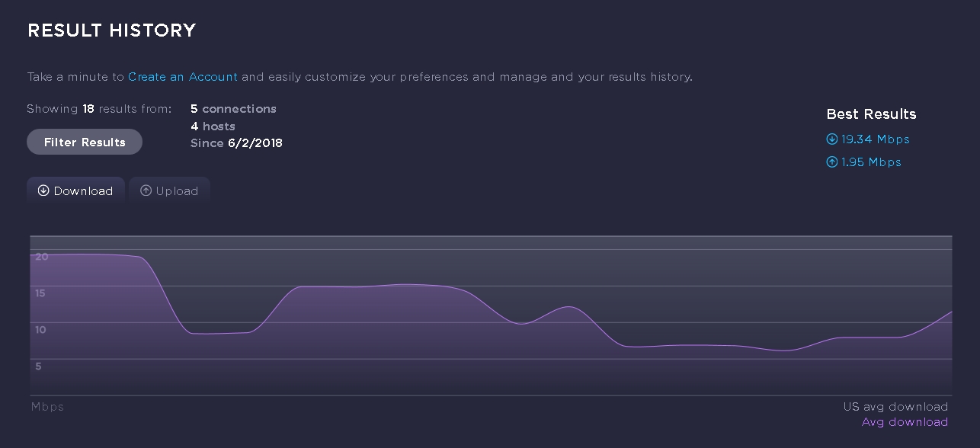Toggle the US avg download legend
This screenshot has width=980, height=448.
tap(895, 407)
